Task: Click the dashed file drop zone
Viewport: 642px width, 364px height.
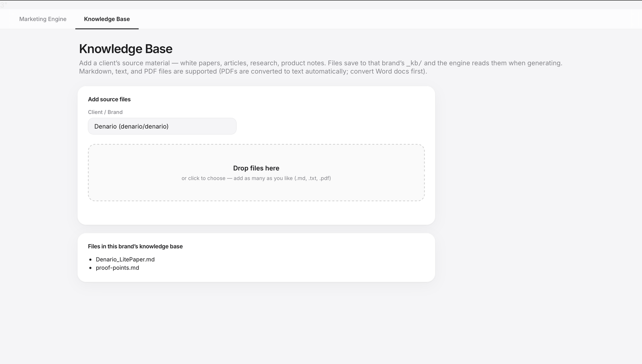Action: point(256,172)
